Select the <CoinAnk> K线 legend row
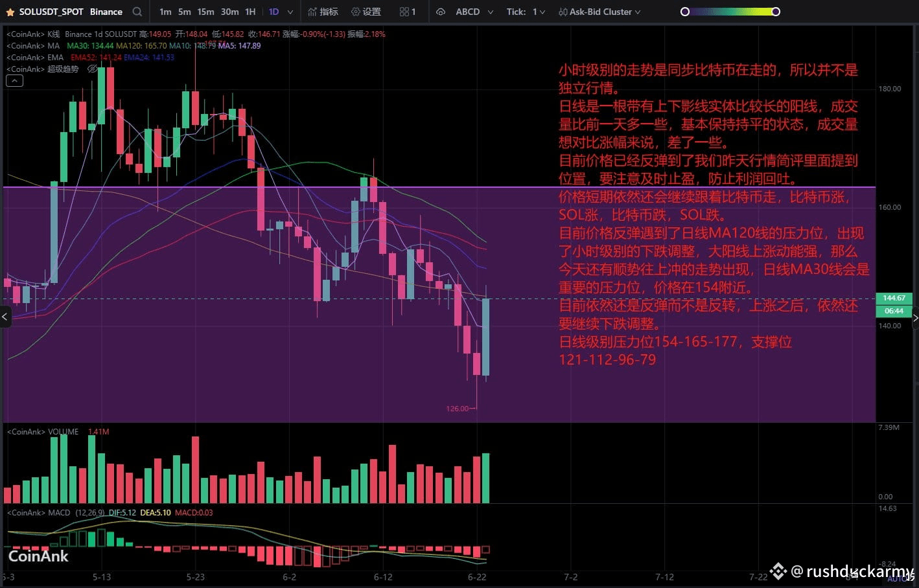This screenshot has width=919, height=588. tap(196, 34)
